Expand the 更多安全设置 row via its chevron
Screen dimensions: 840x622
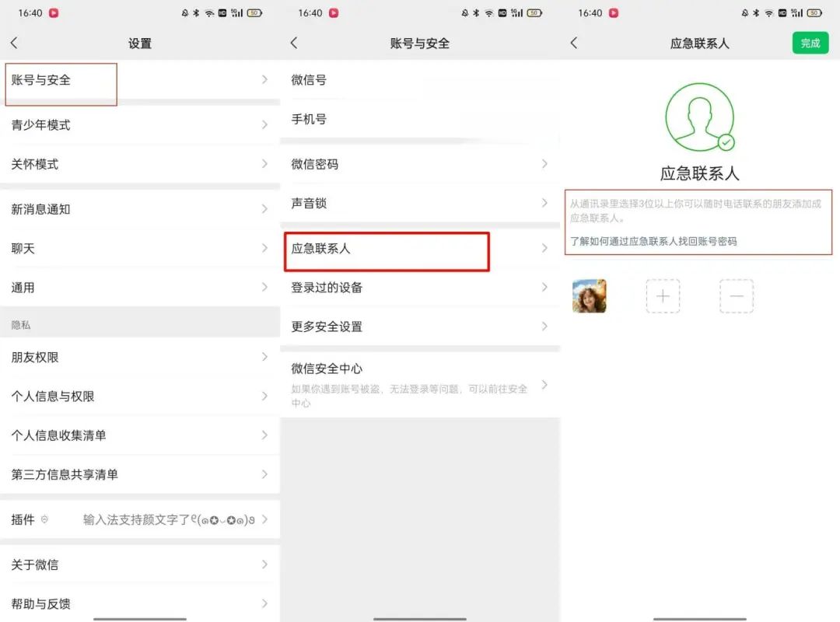546,327
